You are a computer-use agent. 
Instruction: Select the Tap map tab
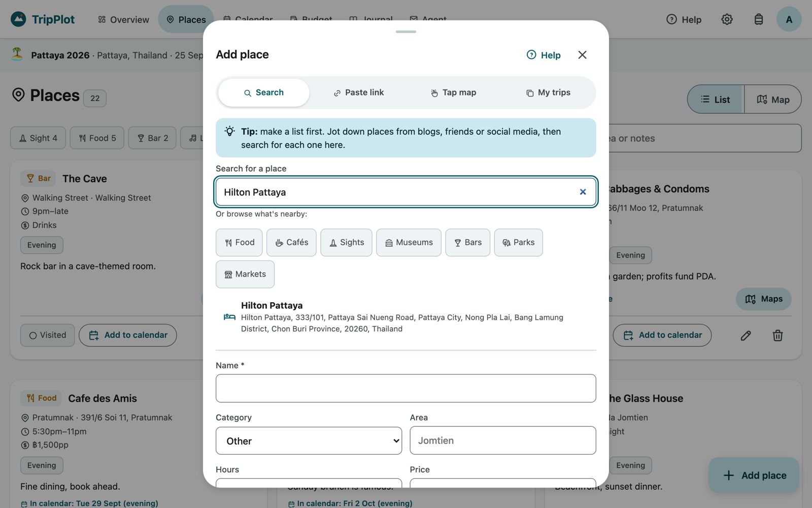pos(453,92)
